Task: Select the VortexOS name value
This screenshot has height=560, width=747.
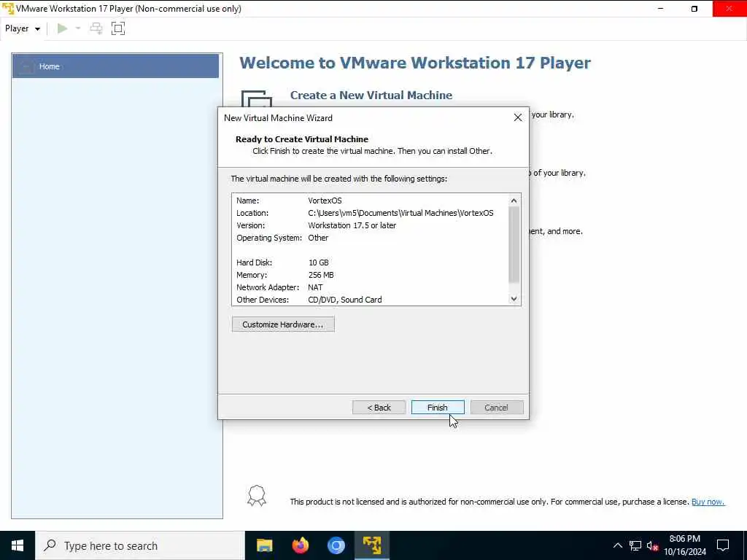Action: [325, 201]
